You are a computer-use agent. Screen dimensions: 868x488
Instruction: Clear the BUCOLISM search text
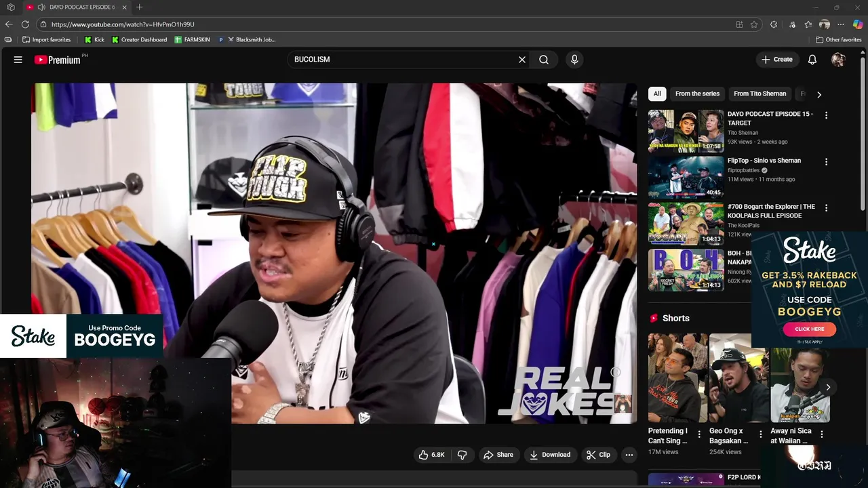click(522, 60)
